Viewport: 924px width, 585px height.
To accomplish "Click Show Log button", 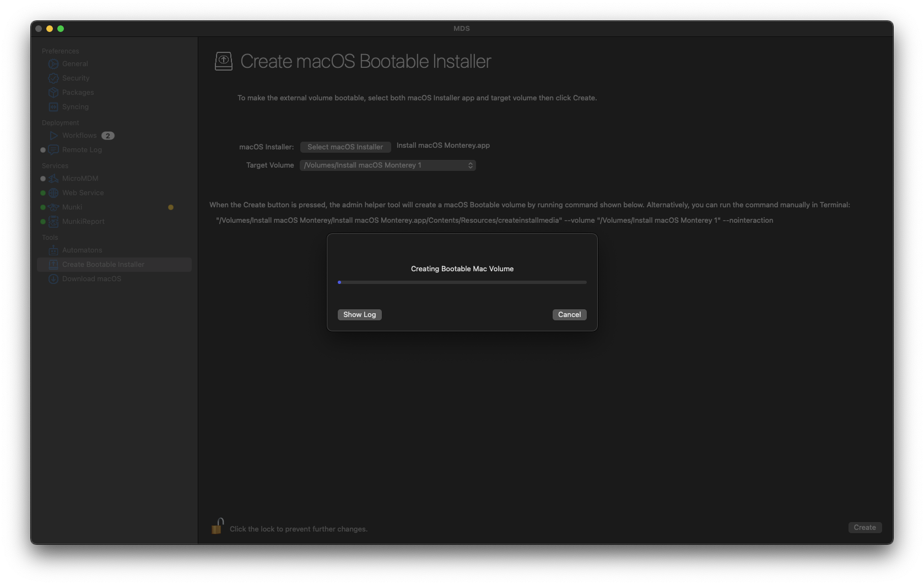I will [360, 315].
